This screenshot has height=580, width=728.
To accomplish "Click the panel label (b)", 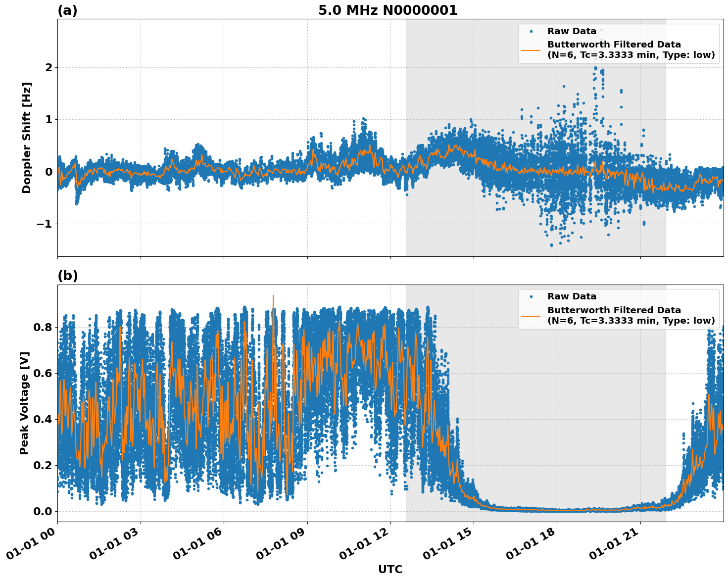I will (68, 275).
